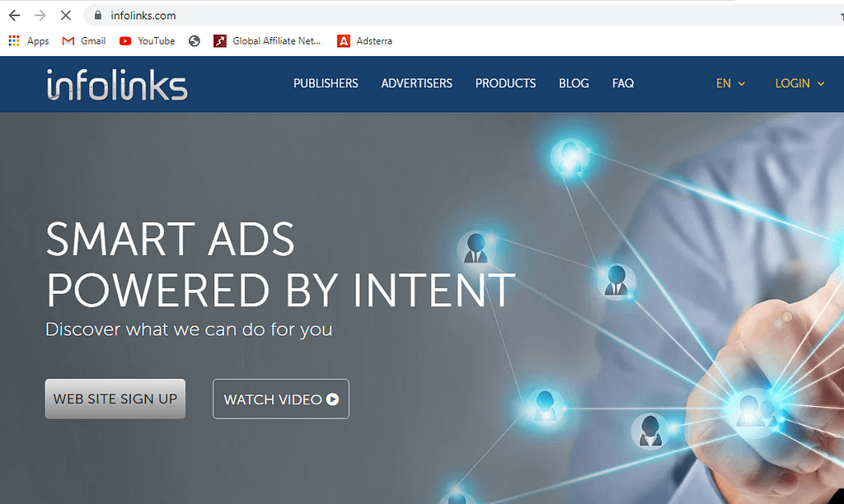
Task: Open the ADVERTISERS menu item
Action: tap(416, 83)
